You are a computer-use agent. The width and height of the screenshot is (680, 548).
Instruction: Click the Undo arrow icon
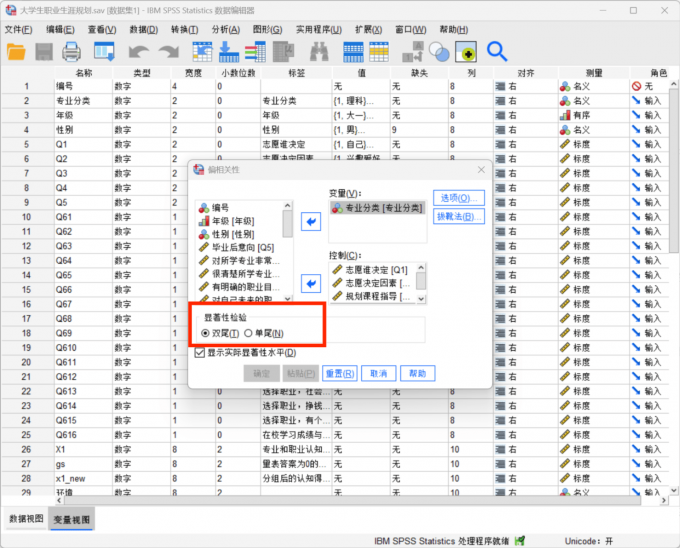[x=139, y=52]
